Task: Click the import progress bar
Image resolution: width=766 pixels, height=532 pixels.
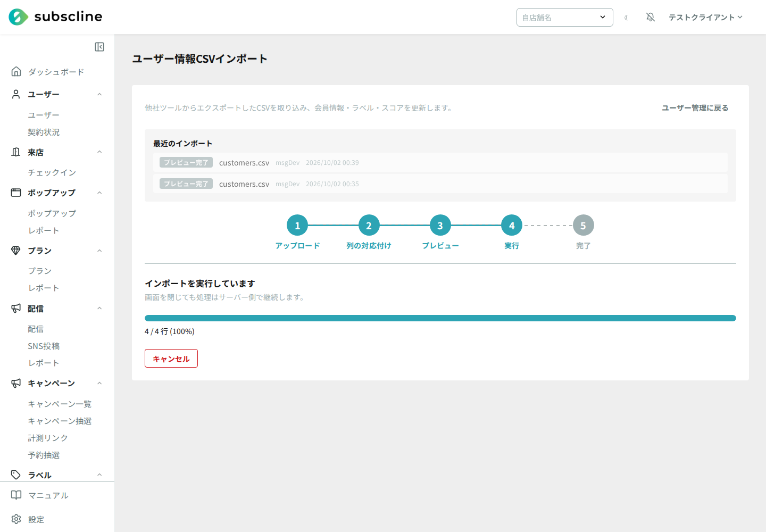Action: tap(440, 318)
